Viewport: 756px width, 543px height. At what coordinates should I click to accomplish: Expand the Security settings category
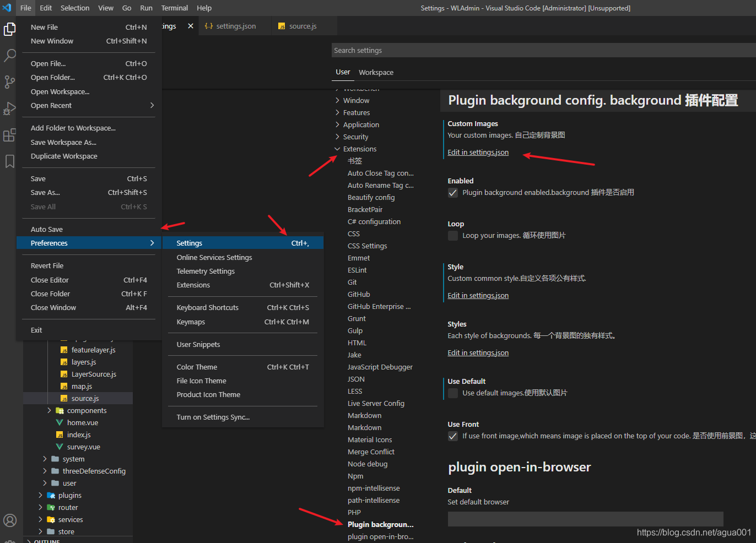[337, 137]
